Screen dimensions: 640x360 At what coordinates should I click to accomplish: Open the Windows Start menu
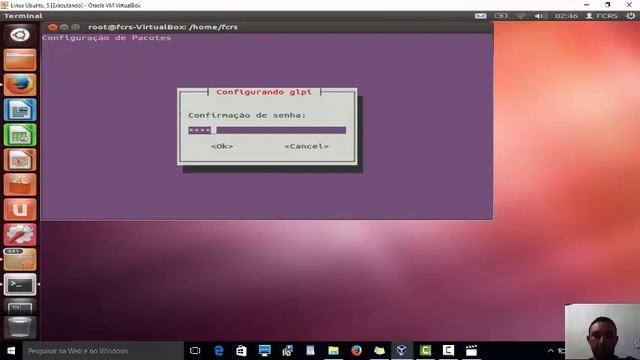click(x=11, y=351)
